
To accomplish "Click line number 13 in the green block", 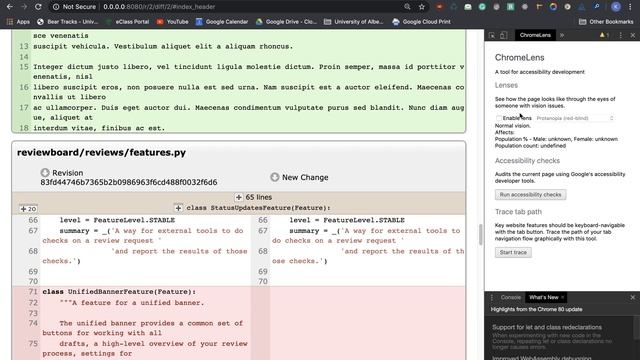I will click(23, 47).
